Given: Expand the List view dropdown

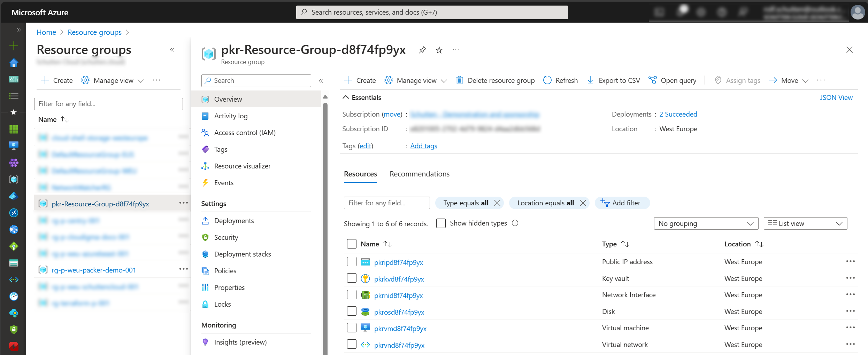Looking at the screenshot, I should tap(805, 223).
